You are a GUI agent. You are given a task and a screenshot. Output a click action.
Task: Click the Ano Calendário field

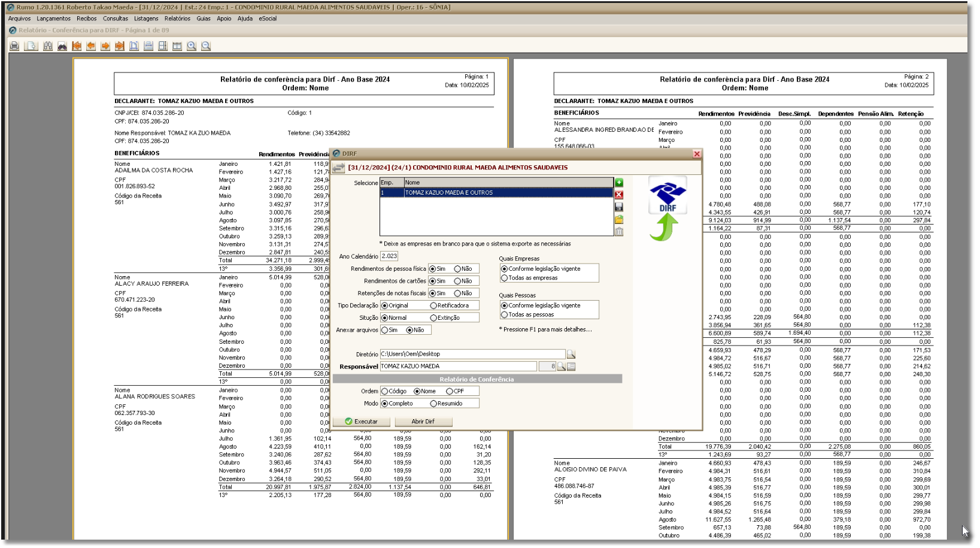coord(389,256)
